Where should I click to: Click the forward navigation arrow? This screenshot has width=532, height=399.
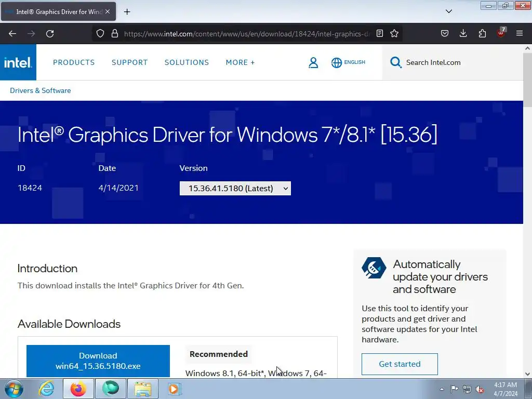(31, 34)
